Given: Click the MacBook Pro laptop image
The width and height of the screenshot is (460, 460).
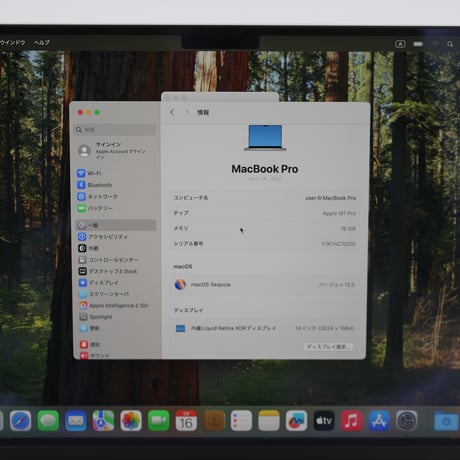Looking at the screenshot, I should pyautogui.click(x=265, y=138).
